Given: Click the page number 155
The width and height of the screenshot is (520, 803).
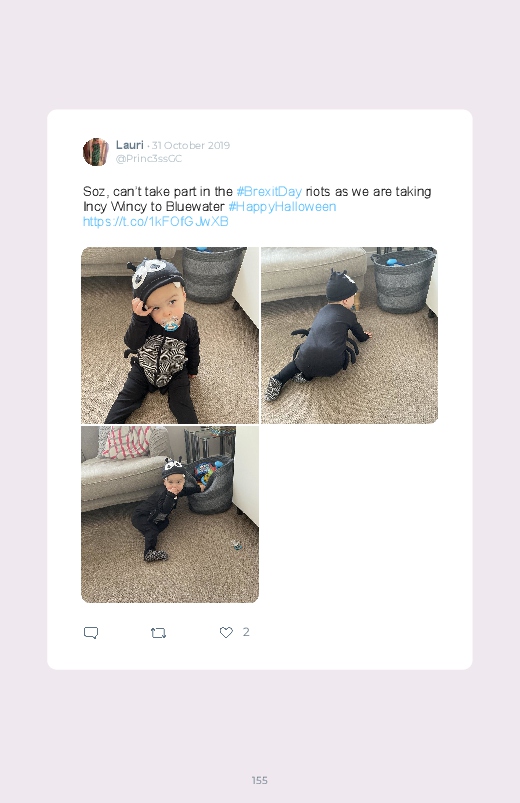Looking at the screenshot, I should (x=260, y=780).
